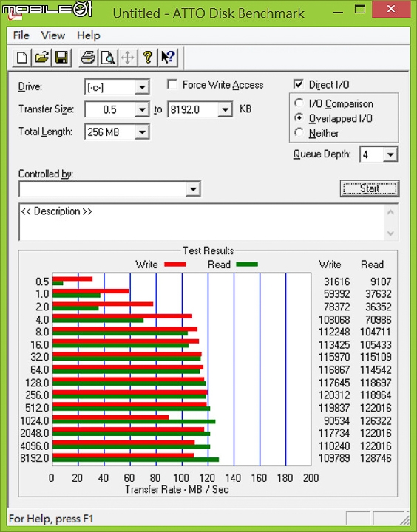Click the read value 126322
Viewport: 417px width, 532px height.
376,420
